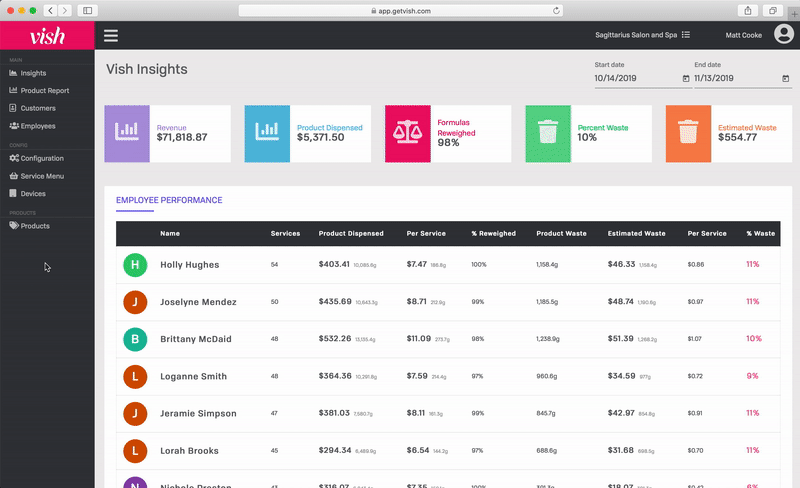Open Holly Hughes employee row
800x488 pixels.
pos(190,265)
